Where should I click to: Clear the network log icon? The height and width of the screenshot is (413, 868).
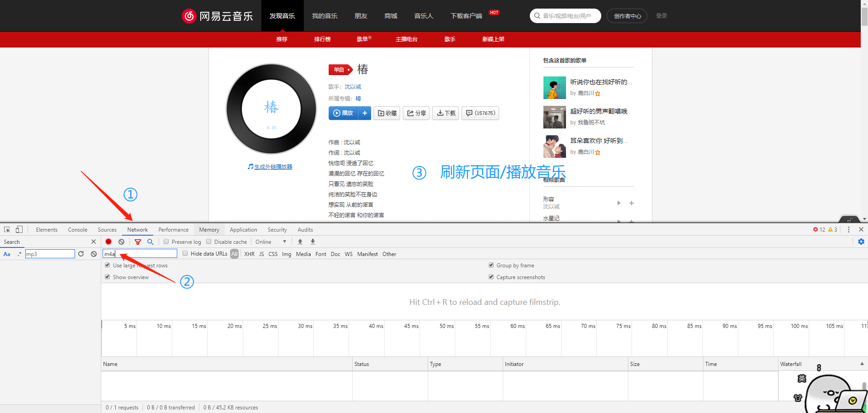pos(121,242)
